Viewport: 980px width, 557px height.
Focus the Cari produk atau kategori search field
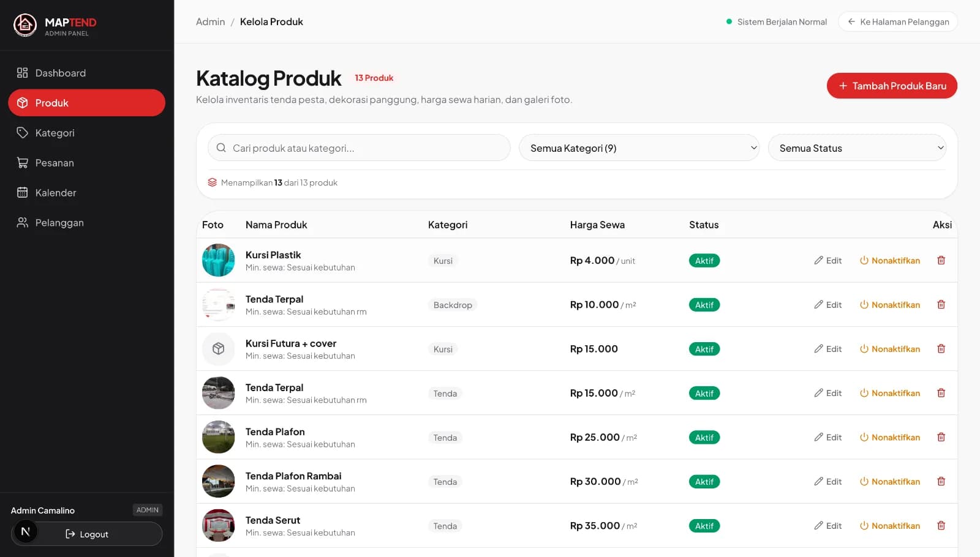pyautogui.click(x=359, y=148)
